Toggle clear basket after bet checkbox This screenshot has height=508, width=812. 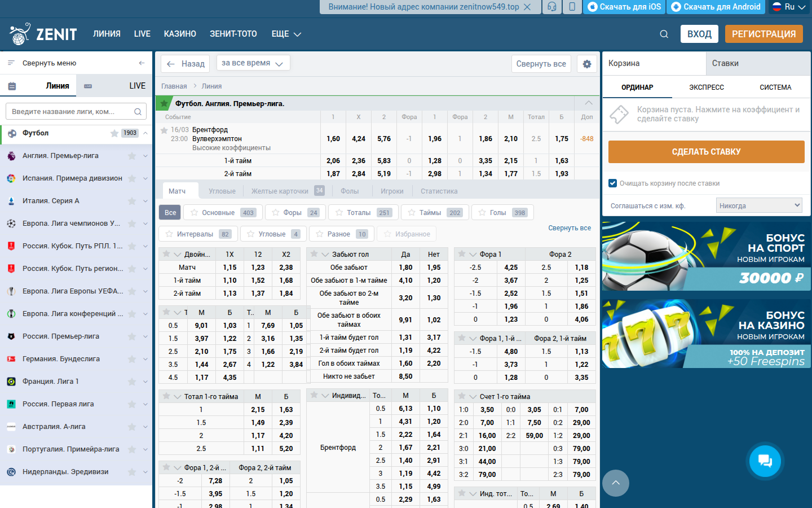click(613, 183)
